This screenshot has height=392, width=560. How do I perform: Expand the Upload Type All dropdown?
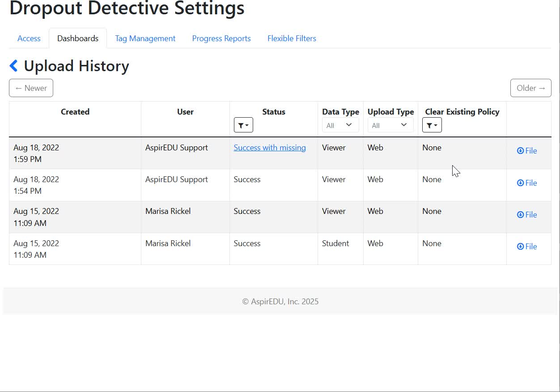point(390,125)
